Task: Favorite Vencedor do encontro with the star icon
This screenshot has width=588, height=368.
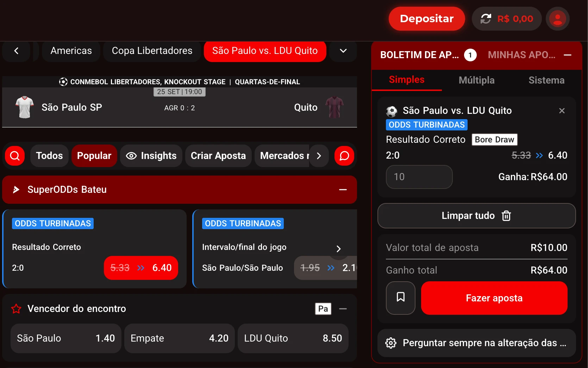Action: click(x=16, y=309)
